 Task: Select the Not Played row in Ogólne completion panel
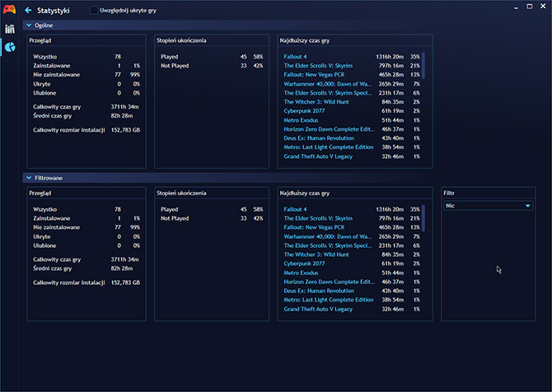pos(212,66)
